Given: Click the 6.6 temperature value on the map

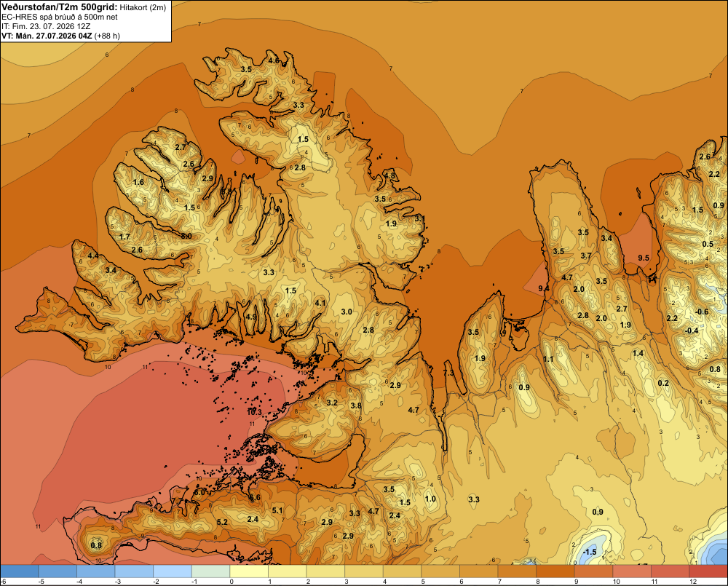Looking at the screenshot, I should pyautogui.click(x=255, y=498).
